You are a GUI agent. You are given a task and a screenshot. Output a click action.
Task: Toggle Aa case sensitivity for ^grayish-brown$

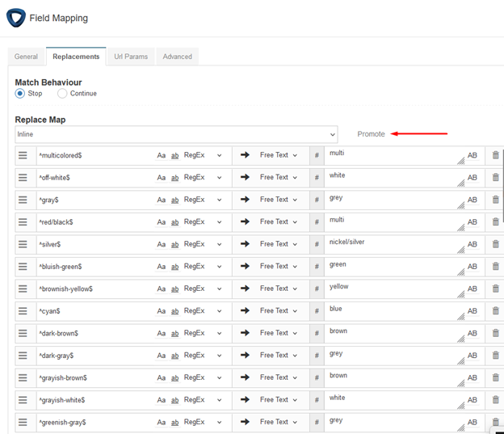pyautogui.click(x=162, y=377)
